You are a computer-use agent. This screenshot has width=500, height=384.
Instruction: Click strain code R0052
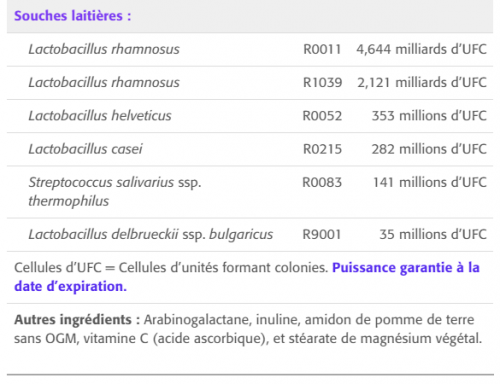click(322, 116)
